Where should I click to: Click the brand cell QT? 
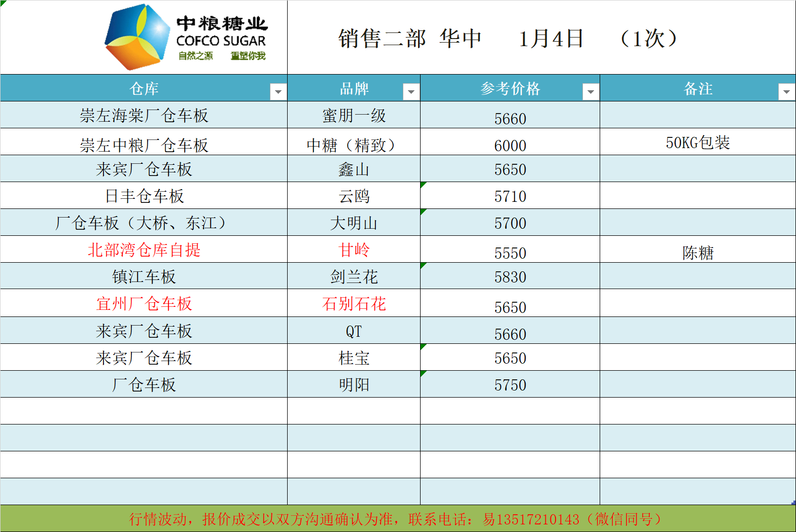354,331
